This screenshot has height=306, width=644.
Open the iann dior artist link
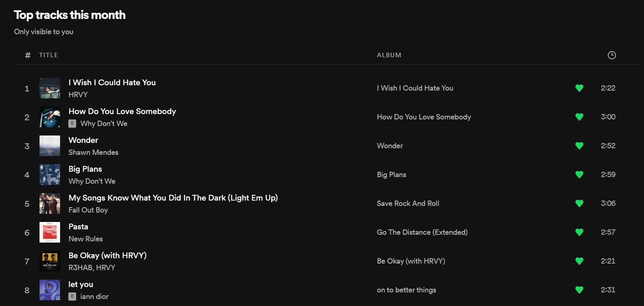click(x=95, y=297)
